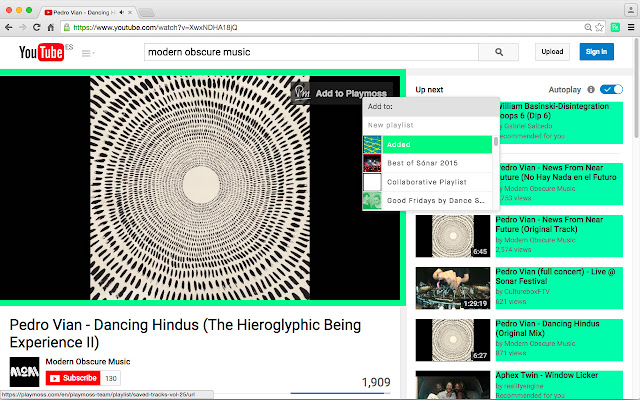Open the Modern Obscure Music channel link
The width and height of the screenshot is (640, 400).
[88, 362]
